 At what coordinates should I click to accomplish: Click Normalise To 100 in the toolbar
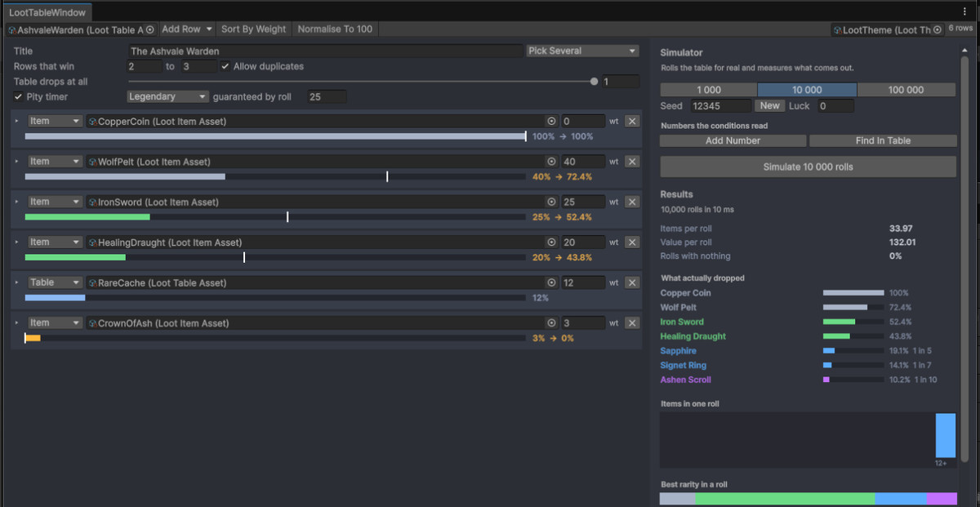click(x=335, y=29)
